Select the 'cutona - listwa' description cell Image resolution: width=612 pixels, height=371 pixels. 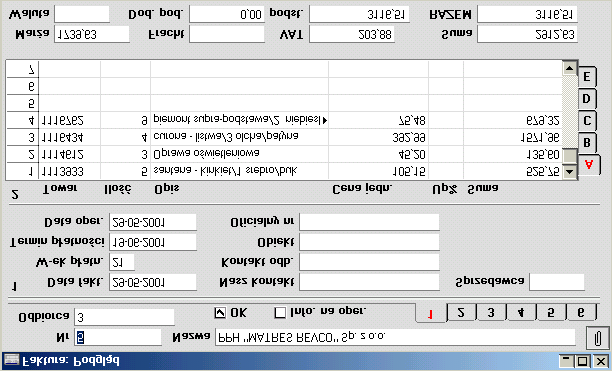239,137
